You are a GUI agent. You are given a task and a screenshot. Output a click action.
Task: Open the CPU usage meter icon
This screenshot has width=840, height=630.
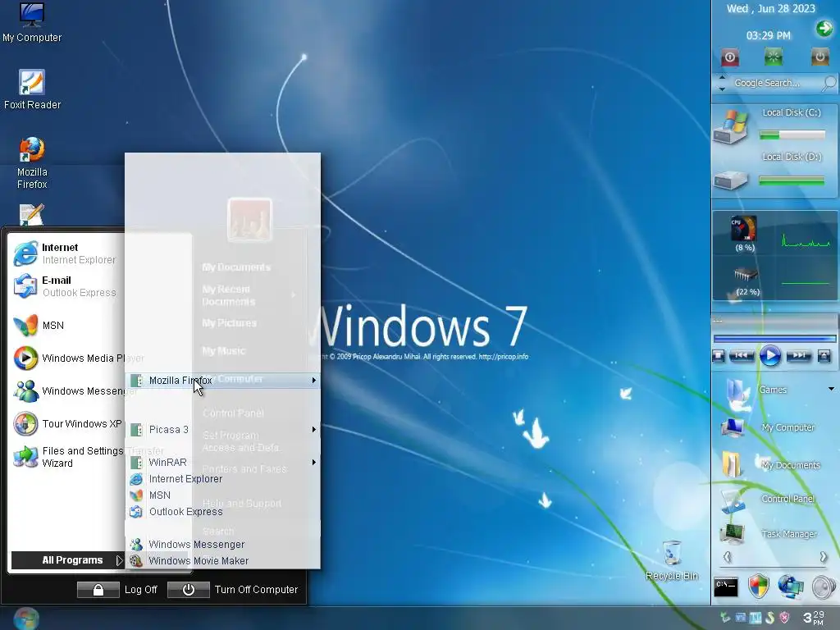pyautogui.click(x=744, y=229)
